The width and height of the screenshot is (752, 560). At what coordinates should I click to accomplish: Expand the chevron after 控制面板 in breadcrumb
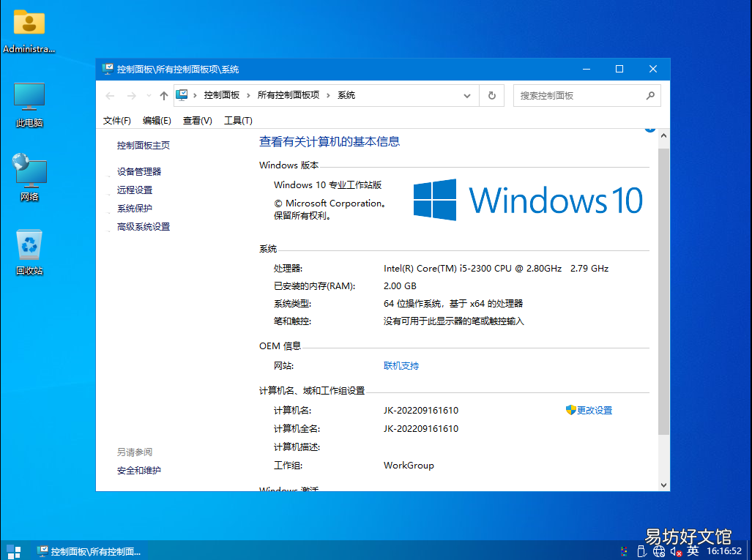248,95
